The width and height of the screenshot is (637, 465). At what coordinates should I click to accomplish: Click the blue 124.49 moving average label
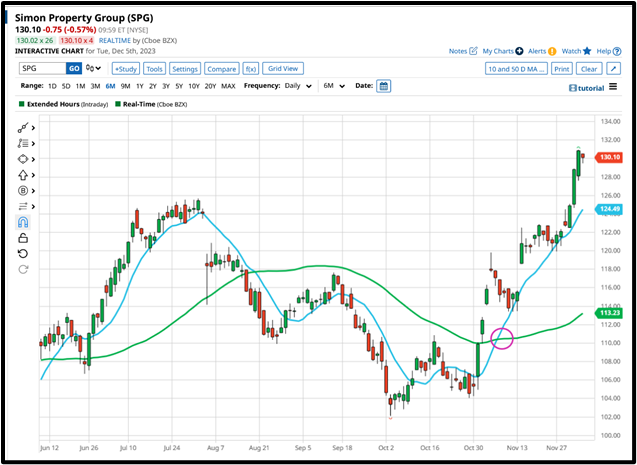coord(608,209)
